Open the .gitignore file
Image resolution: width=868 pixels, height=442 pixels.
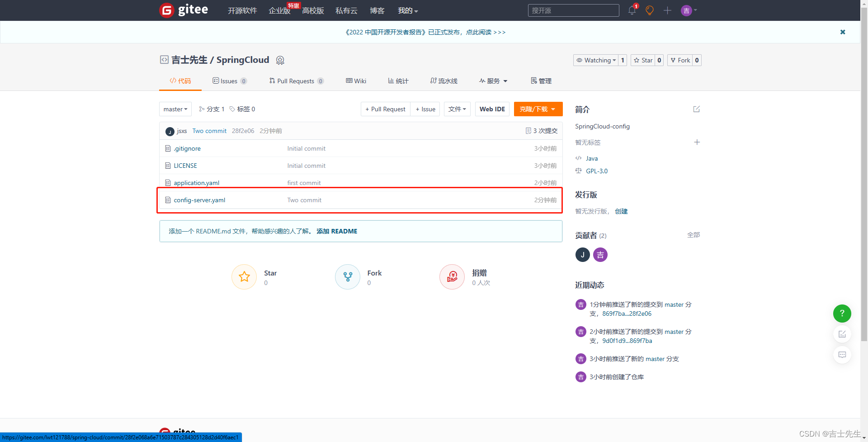pyautogui.click(x=187, y=148)
